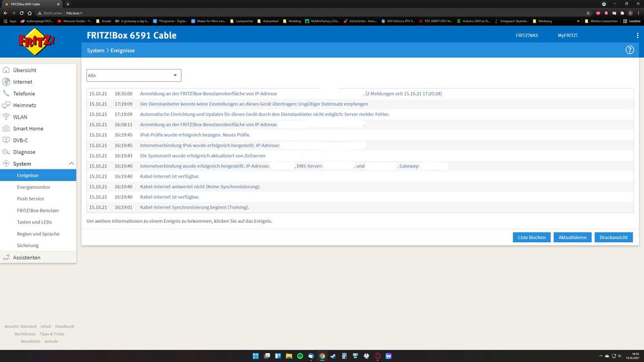Screen dimensions: 644x362
Task: Open FRITZ!NAS link in header
Action: point(527,35)
